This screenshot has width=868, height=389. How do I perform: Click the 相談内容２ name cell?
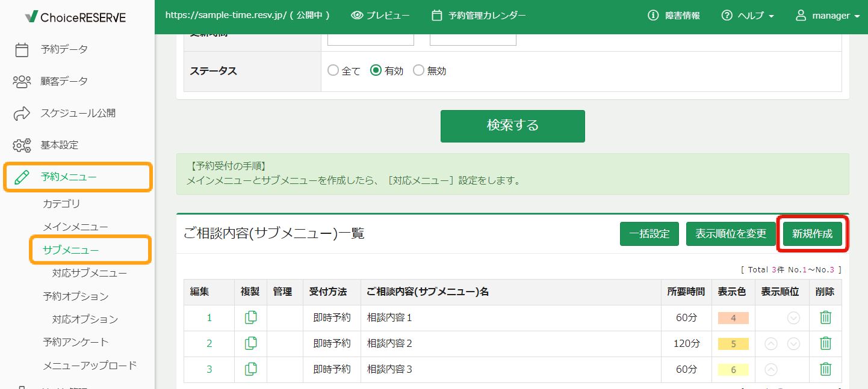(510, 344)
